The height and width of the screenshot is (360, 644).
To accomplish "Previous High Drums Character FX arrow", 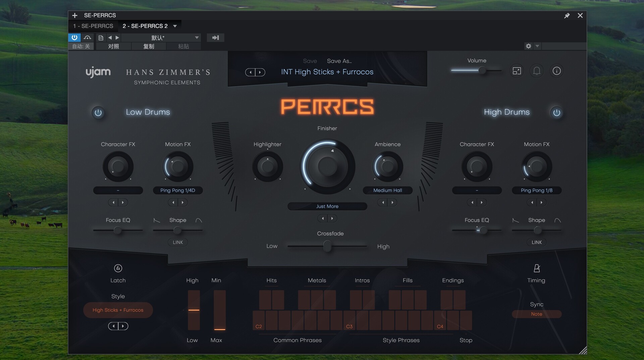I will click(x=472, y=202).
